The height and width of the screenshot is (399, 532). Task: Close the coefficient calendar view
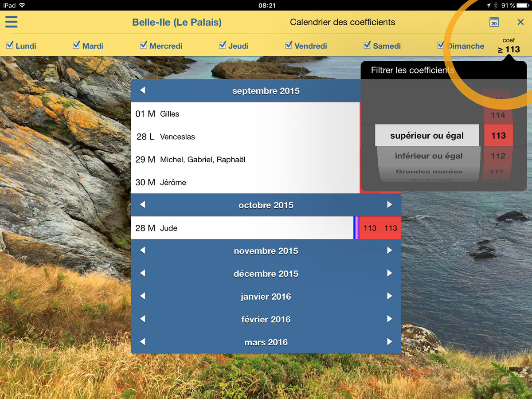point(520,22)
